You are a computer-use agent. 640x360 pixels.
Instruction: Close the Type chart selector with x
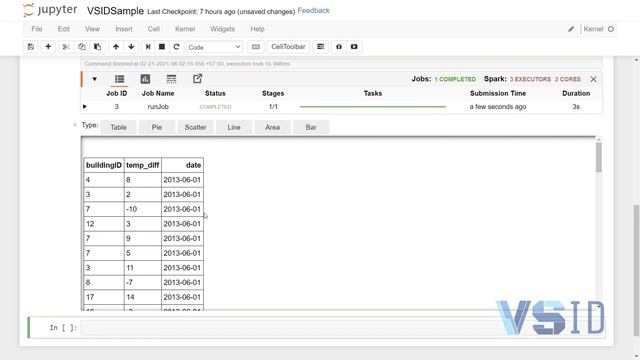75,125
